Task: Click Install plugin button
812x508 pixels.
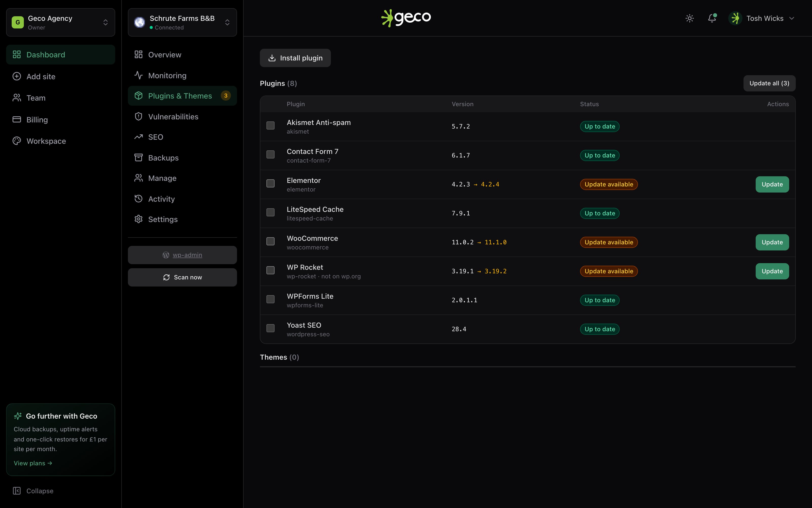Action: pos(295,58)
